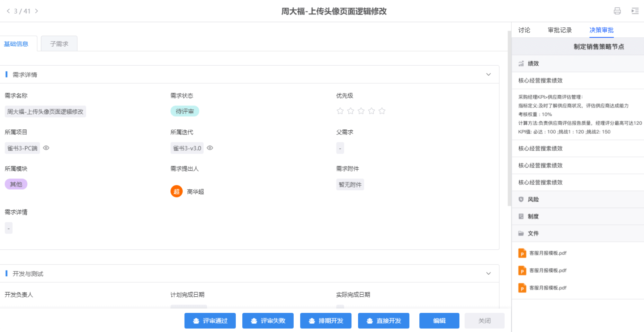Click the 待评审 status tag
The height and width of the screenshot is (332, 644).
[x=185, y=111]
